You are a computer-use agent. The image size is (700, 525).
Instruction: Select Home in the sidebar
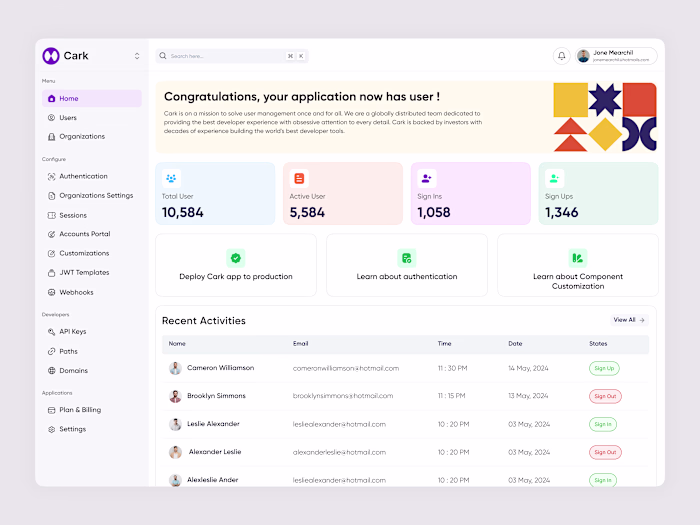(92, 98)
